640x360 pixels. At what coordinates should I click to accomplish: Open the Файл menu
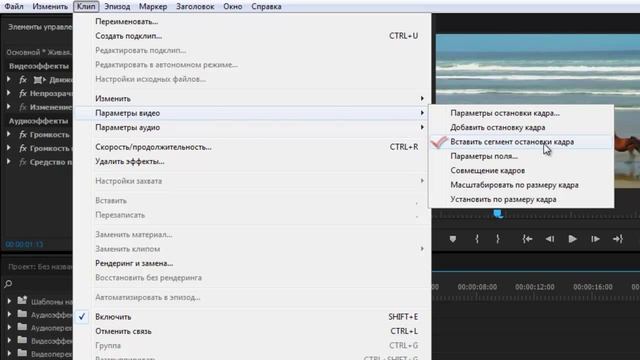point(14,7)
